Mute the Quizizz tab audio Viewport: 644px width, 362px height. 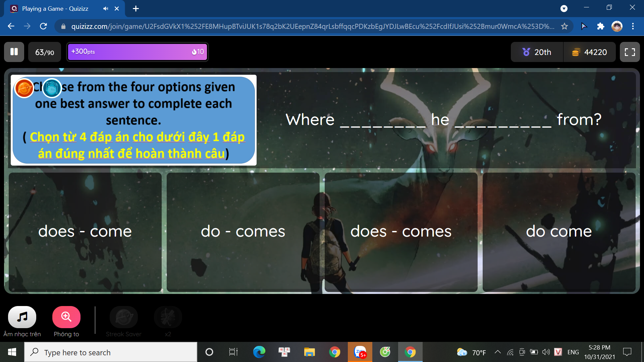click(x=106, y=9)
